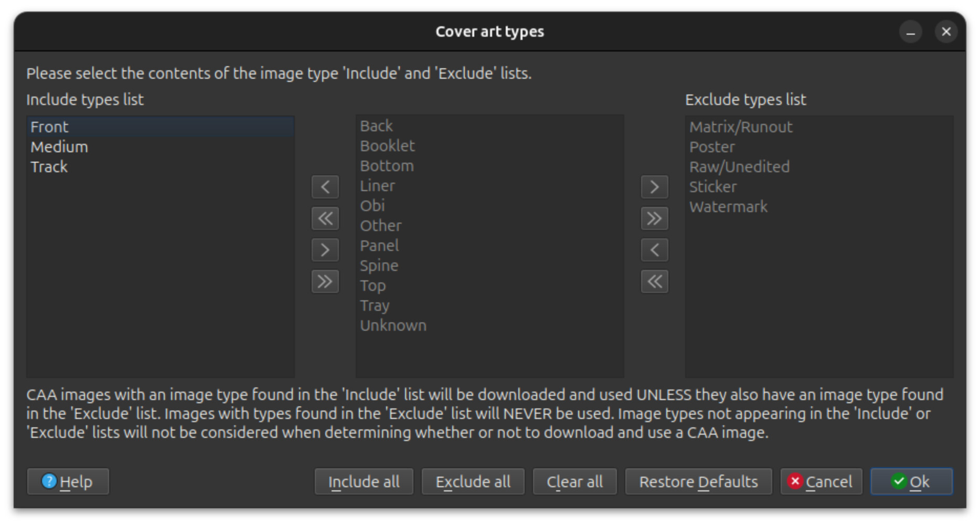Click single left arrow beside Exclude list

pyautogui.click(x=654, y=250)
